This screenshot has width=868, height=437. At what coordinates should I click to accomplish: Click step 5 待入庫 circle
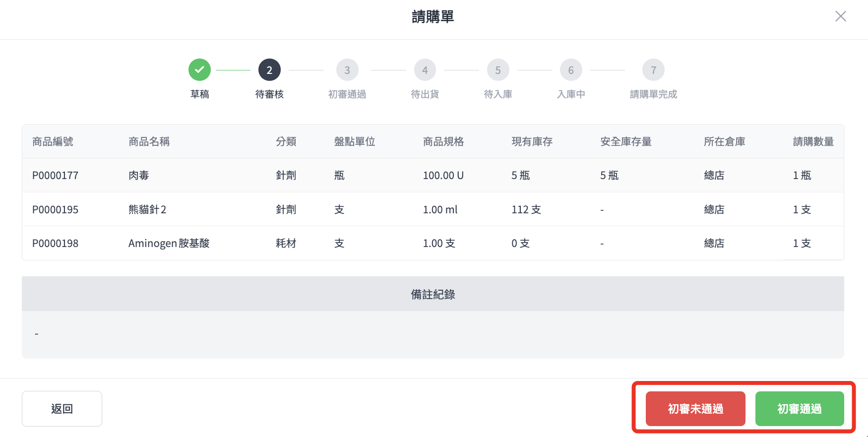(x=498, y=70)
